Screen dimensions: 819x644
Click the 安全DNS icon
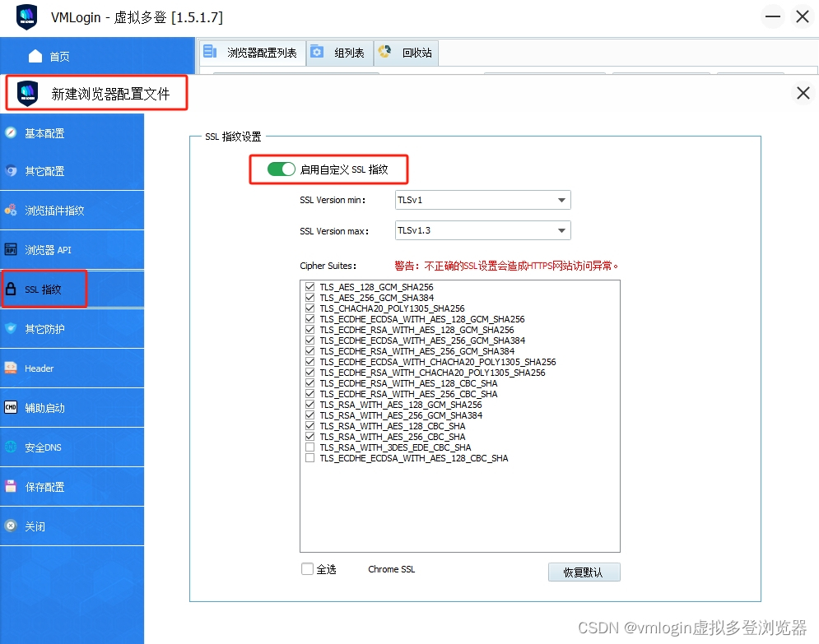(x=11, y=447)
